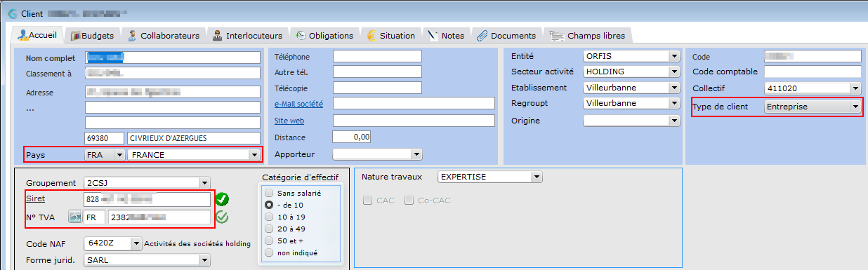
Task: Click the Code input field
Action: pos(813,56)
